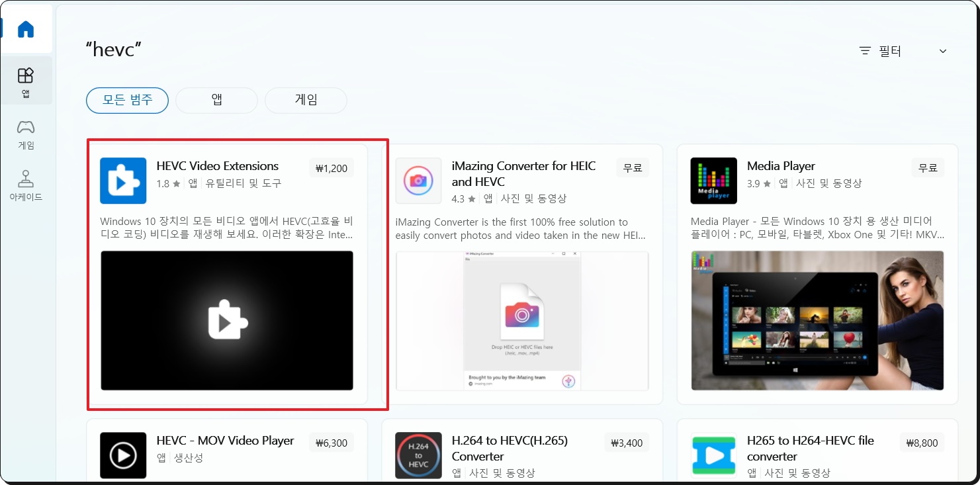Click 무료 button on iMazing Converter card
Viewport: 980px width, 485px height.
click(633, 168)
